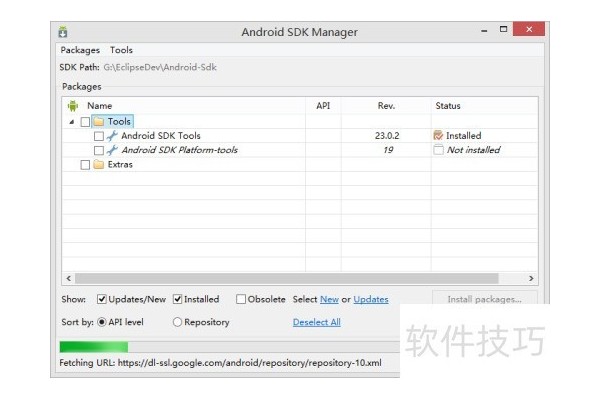Click the Installed status text

(x=464, y=136)
